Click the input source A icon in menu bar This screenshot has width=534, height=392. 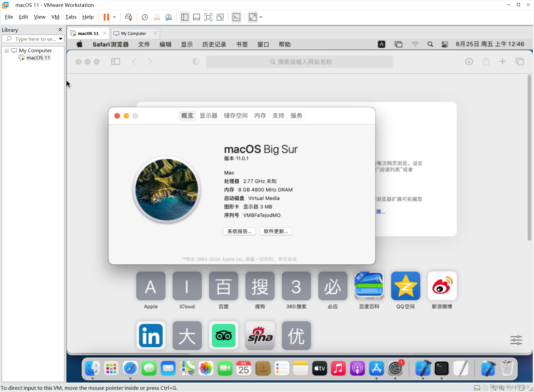tap(381, 44)
